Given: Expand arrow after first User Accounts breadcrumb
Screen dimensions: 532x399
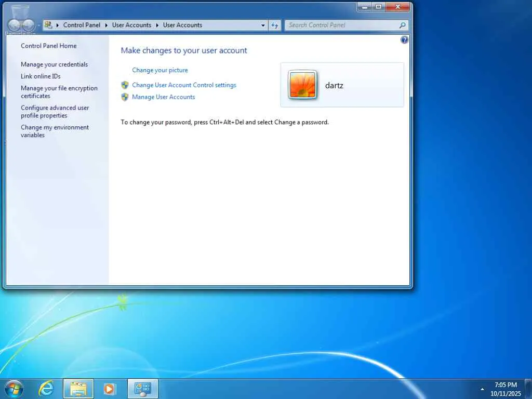Looking at the screenshot, I should [157, 25].
